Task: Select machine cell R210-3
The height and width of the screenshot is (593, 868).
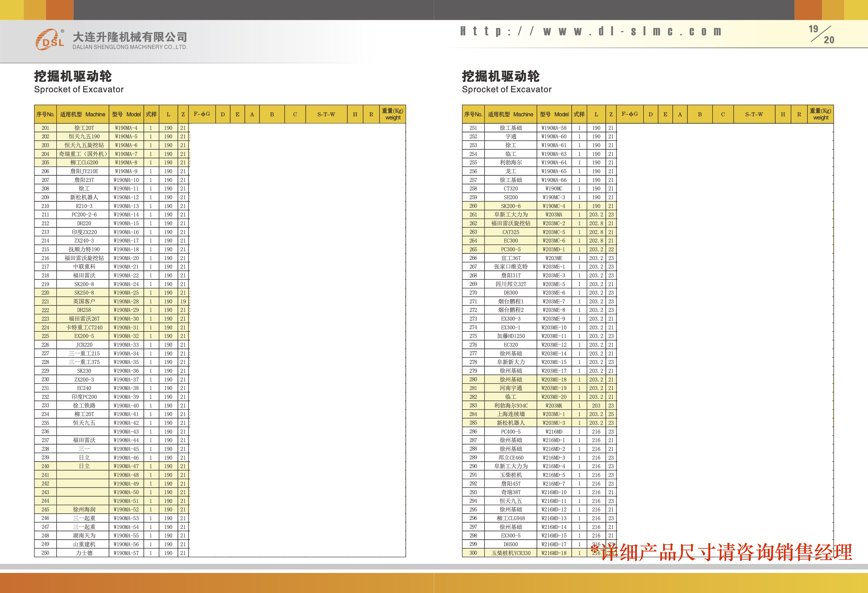Action: tap(83, 206)
